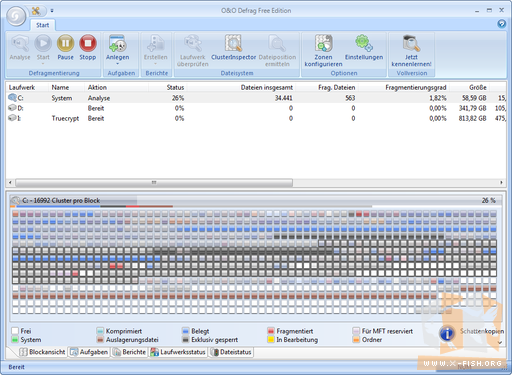Click the scroll left arrow in the drive list
The height and width of the screenshot is (375, 512).
(x=10, y=182)
